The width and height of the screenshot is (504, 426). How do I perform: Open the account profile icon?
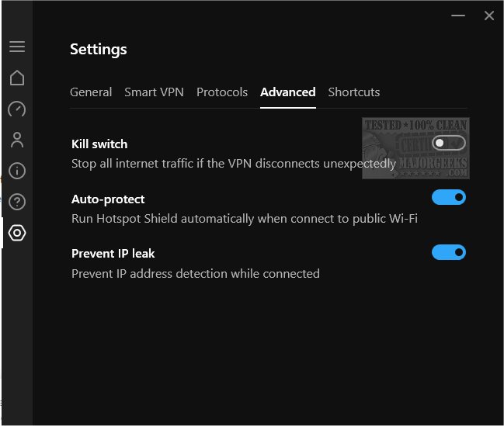[17, 140]
